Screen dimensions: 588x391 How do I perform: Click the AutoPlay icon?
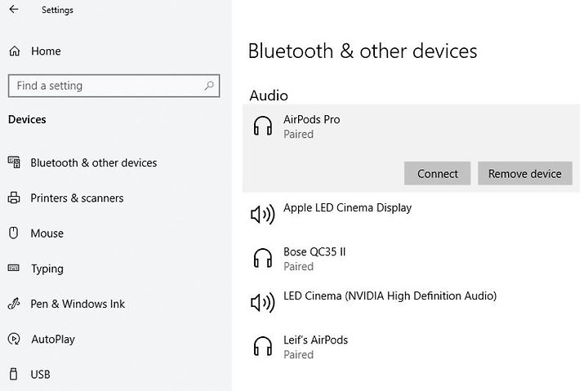(14, 339)
